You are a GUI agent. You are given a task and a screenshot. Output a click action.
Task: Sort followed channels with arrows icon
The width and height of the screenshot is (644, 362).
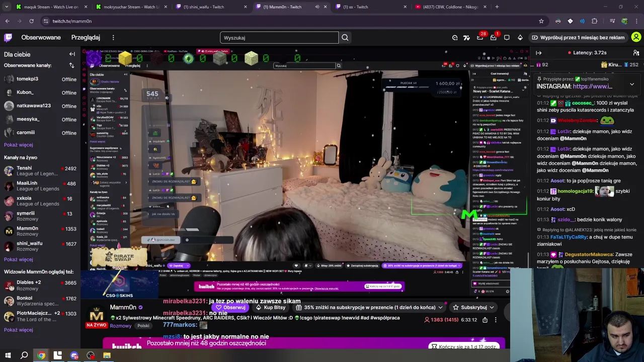pyautogui.click(x=71, y=65)
